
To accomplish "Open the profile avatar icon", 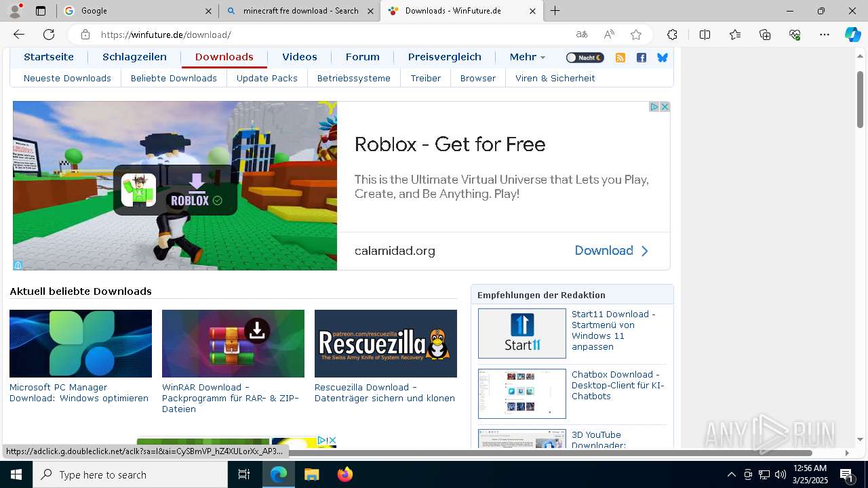I will 15,11.
